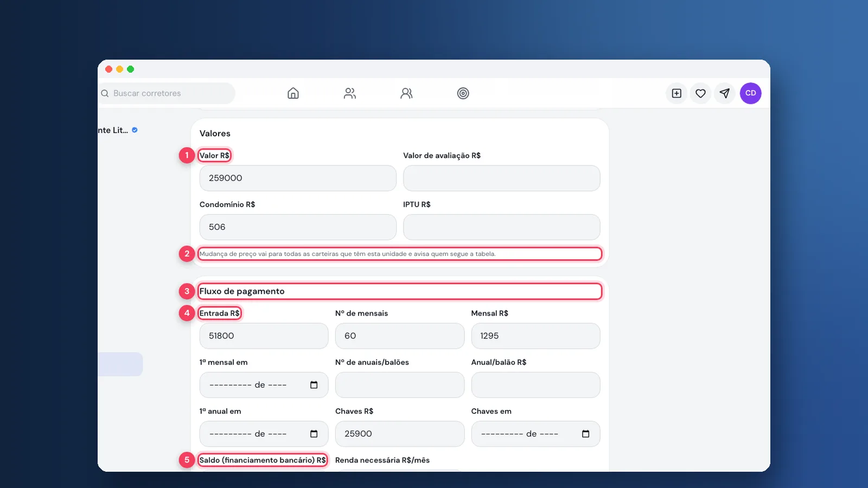Select the highlighted sidebar item
Viewport: 868px width, 488px height.
(x=120, y=364)
